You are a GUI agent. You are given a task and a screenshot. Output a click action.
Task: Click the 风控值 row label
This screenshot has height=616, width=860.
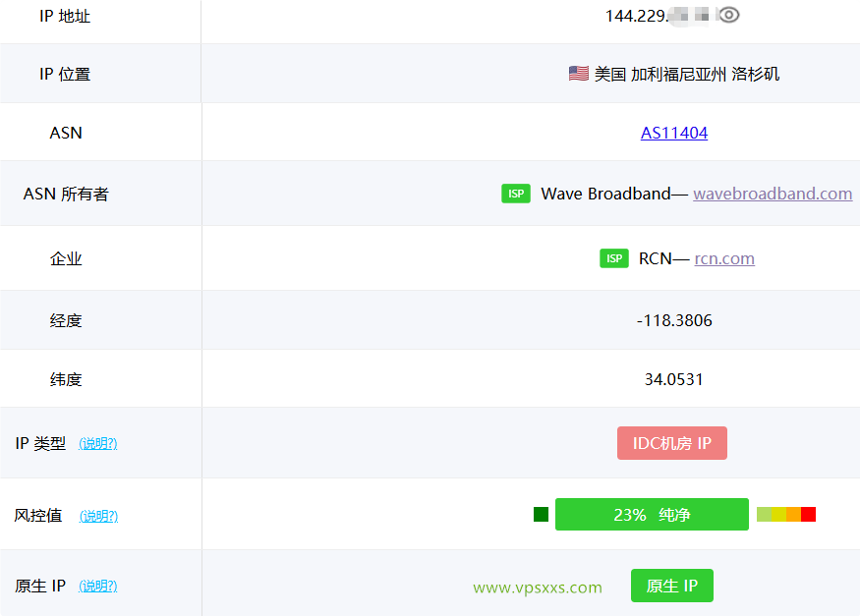click(38, 515)
